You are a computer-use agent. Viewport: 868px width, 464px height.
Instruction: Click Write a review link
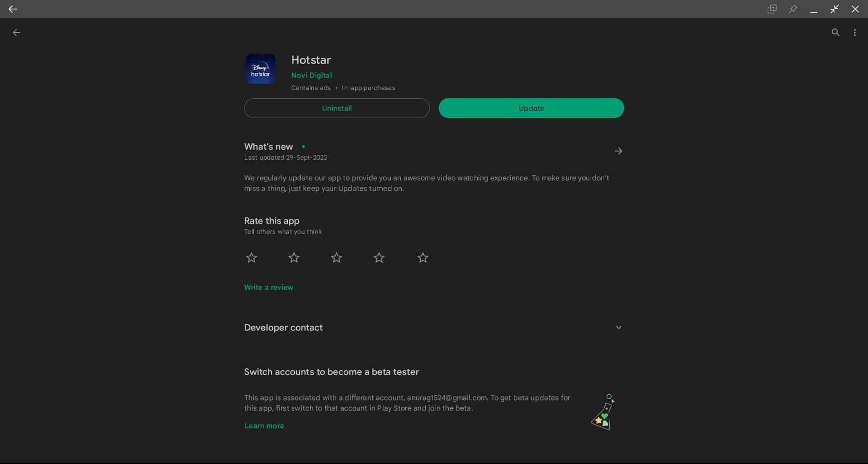pos(269,287)
